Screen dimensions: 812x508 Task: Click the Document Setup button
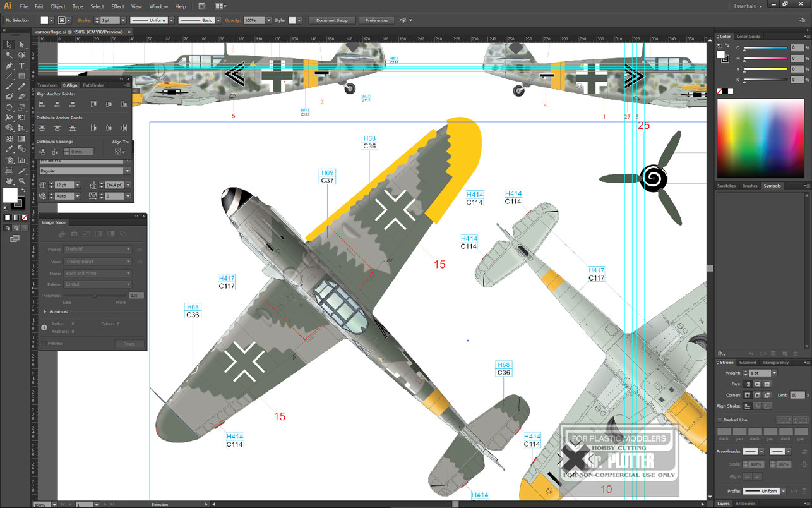332,20
